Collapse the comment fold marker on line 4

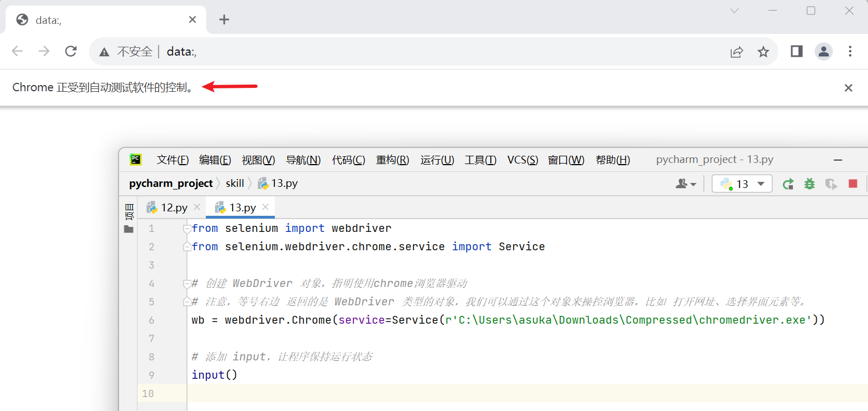coord(187,283)
